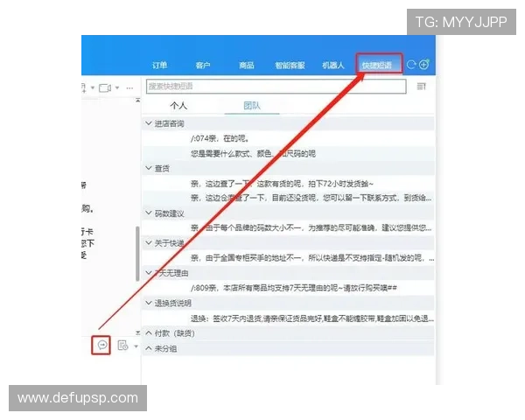Open the 快捷短语 tab
The image size is (525, 420).
click(377, 65)
